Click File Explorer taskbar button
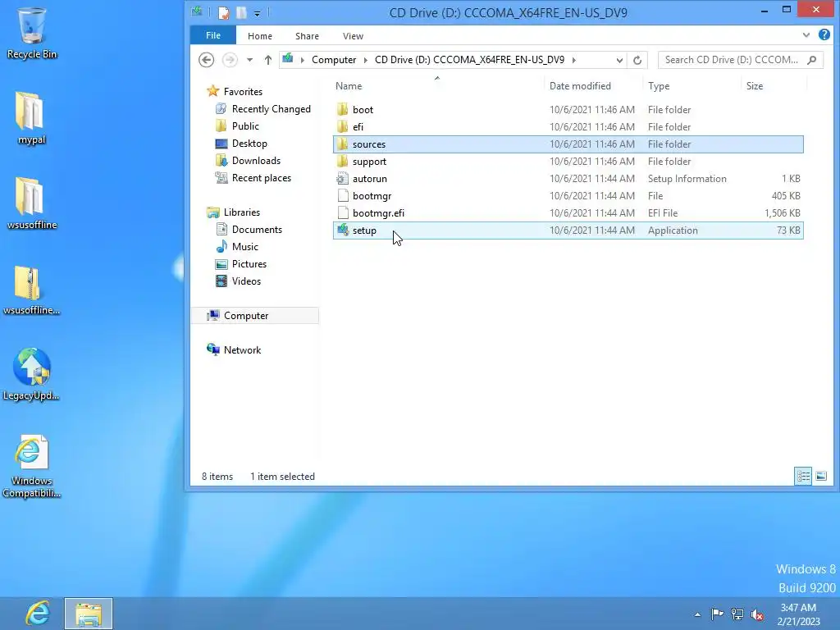The width and height of the screenshot is (840, 630). pyautogui.click(x=89, y=614)
